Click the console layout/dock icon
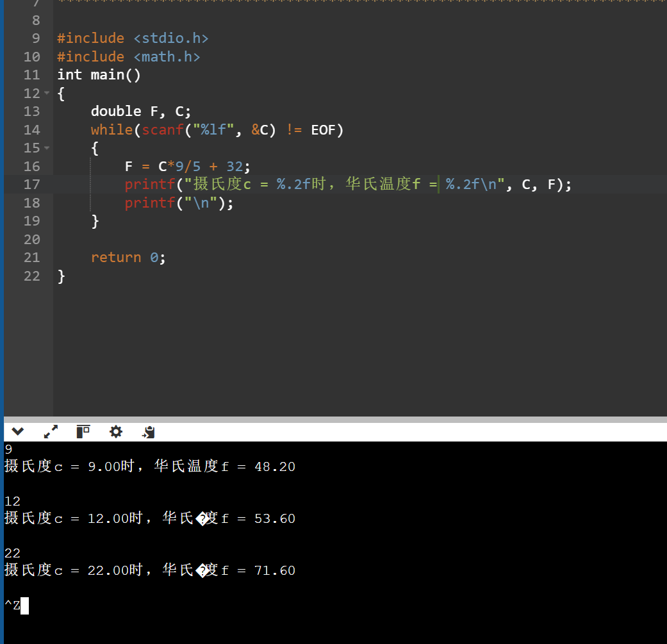 [x=83, y=432]
